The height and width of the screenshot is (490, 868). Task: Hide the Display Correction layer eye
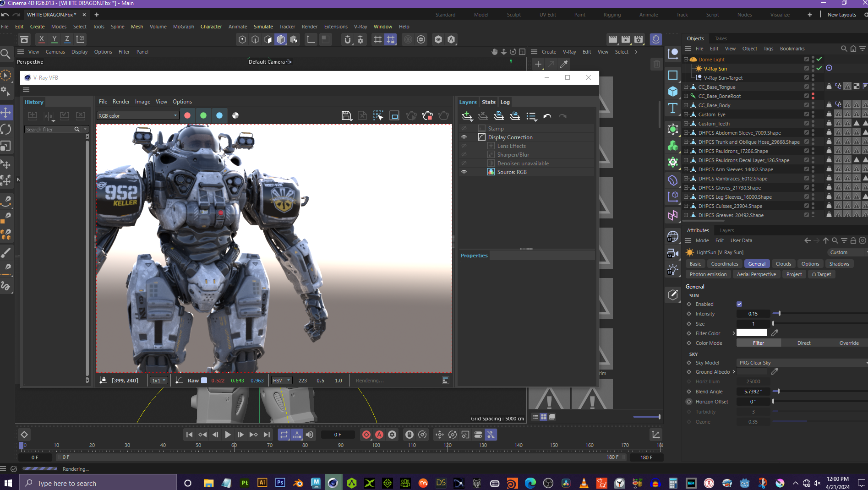pos(464,137)
